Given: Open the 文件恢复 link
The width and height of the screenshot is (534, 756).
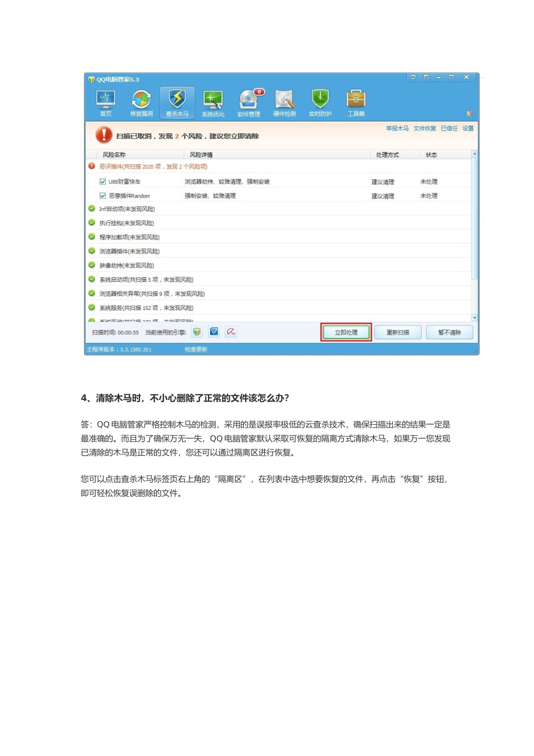Looking at the screenshot, I should [425, 129].
